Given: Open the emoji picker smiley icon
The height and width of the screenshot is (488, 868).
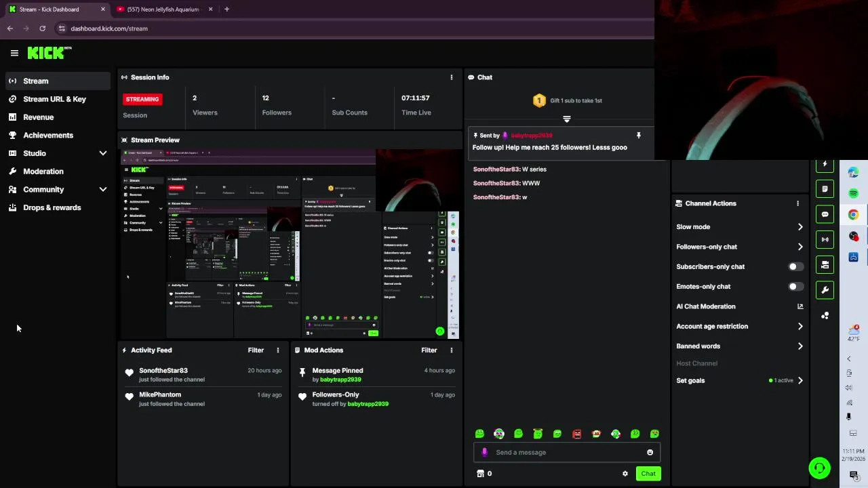Looking at the screenshot, I should 650,452.
